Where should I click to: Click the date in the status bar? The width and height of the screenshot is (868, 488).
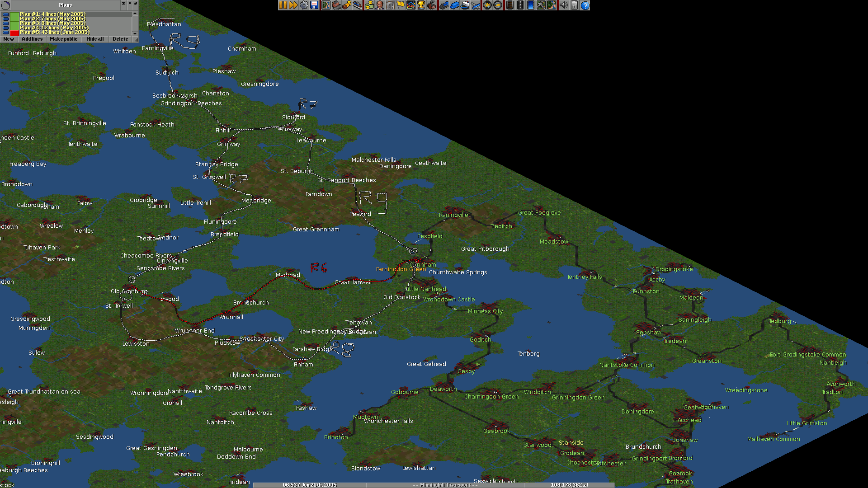click(x=310, y=485)
